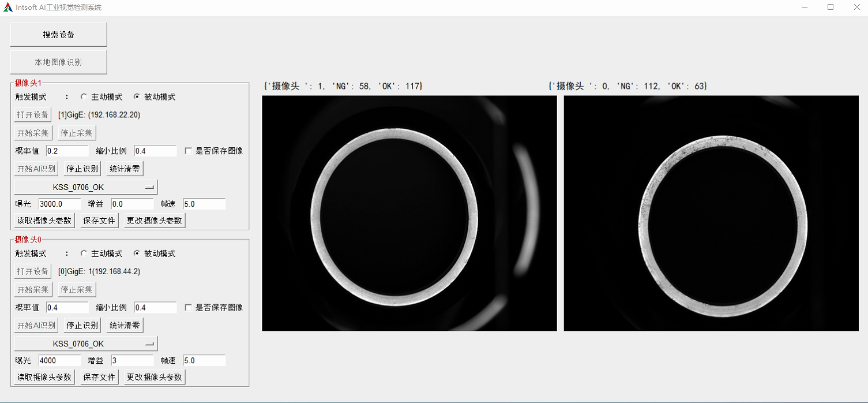Click 统计清零 button under 摄像头0

[x=125, y=325]
